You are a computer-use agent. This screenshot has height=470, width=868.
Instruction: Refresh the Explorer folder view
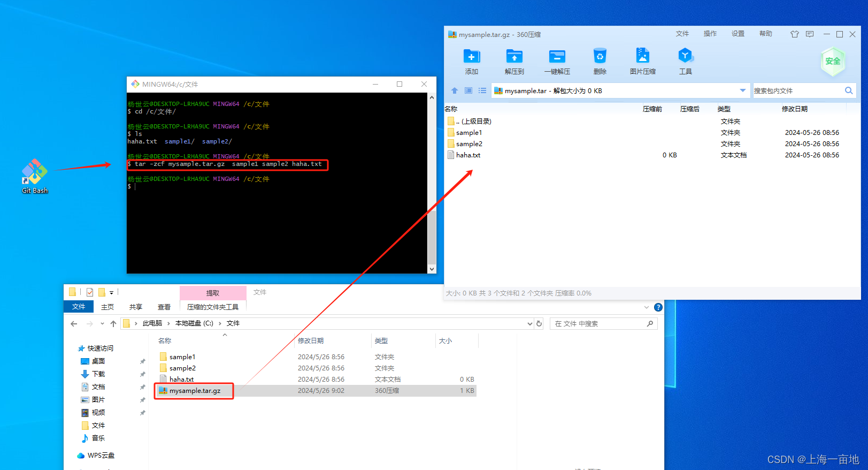tap(539, 323)
